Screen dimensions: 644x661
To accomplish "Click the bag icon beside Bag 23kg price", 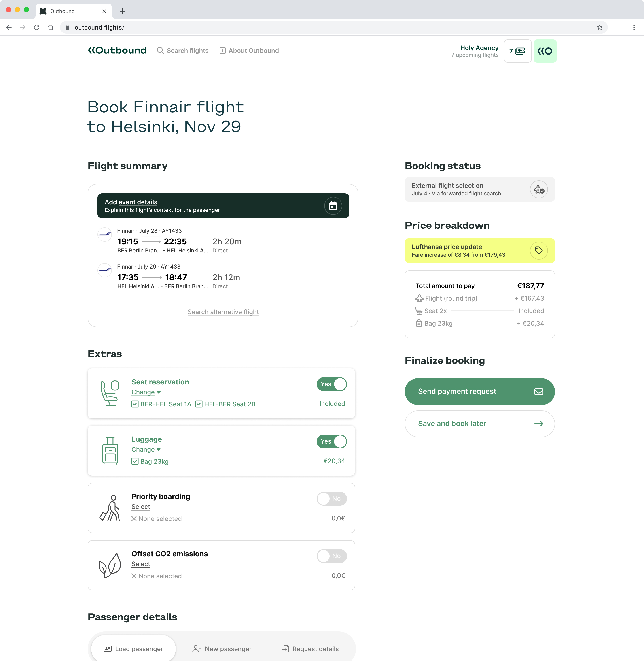I will (x=419, y=323).
